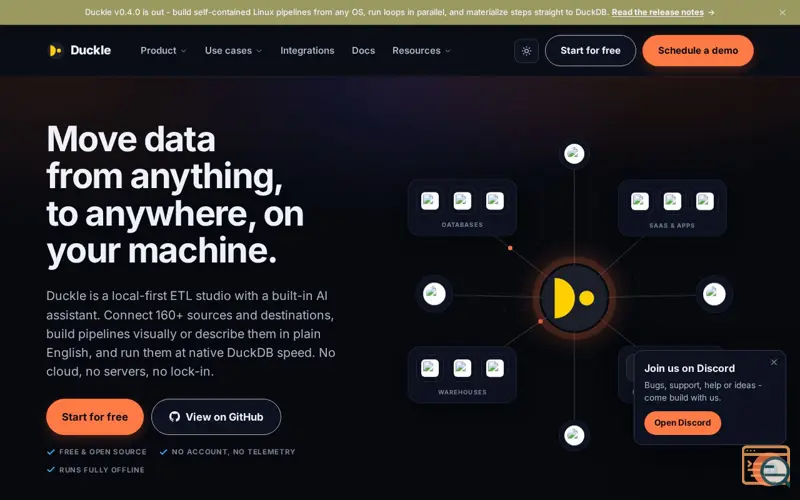Click the Join us on Discord heading
The image size is (800, 500).
pos(689,368)
